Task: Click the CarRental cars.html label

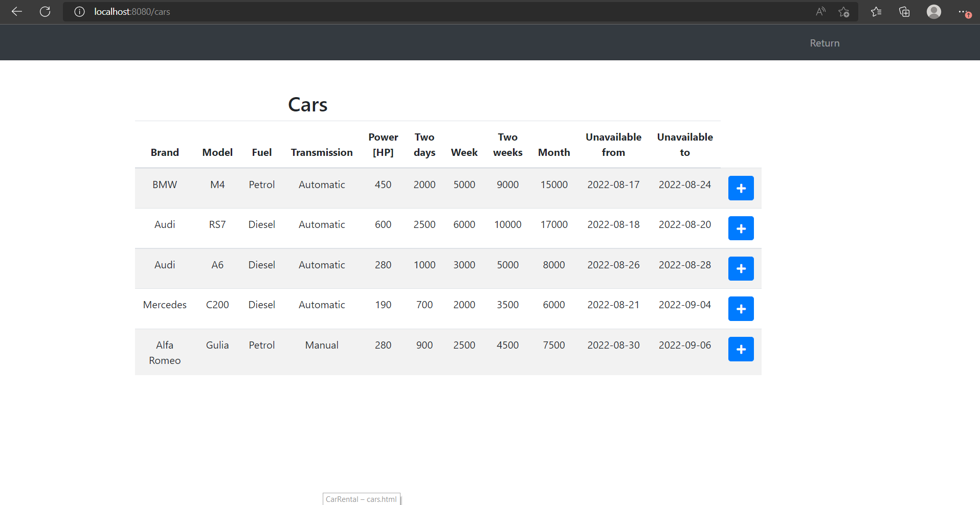Action: pos(361,499)
